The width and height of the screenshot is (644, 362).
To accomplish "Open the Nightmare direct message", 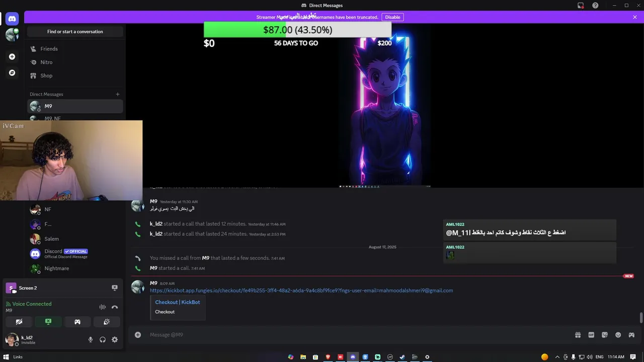I will [x=75, y=268].
